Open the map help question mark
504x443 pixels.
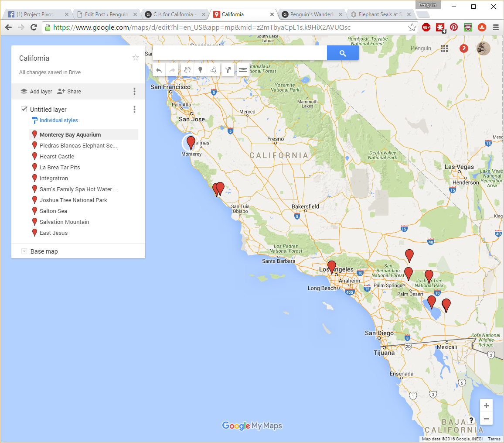(471, 420)
